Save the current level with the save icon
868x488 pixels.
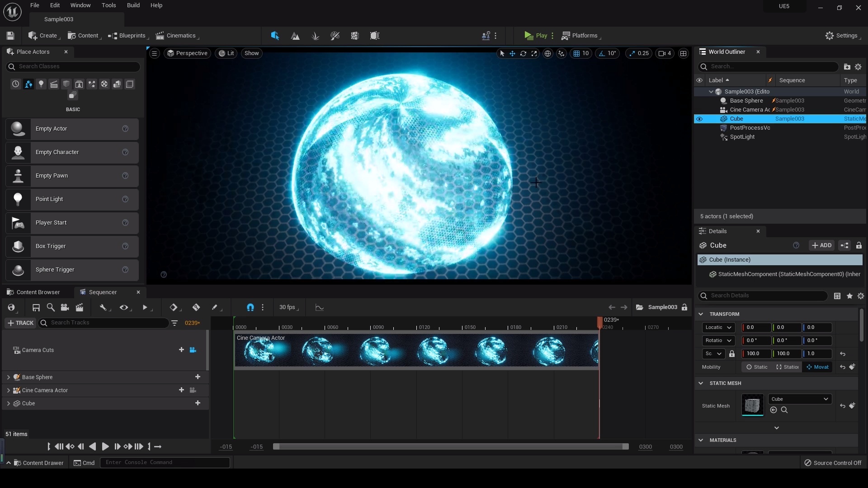tap(10, 36)
